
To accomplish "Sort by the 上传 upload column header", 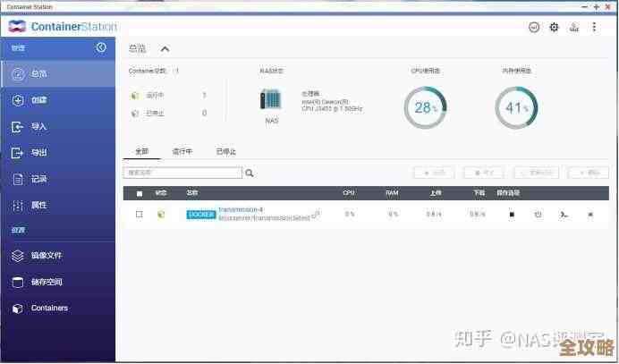I will 436,193.
